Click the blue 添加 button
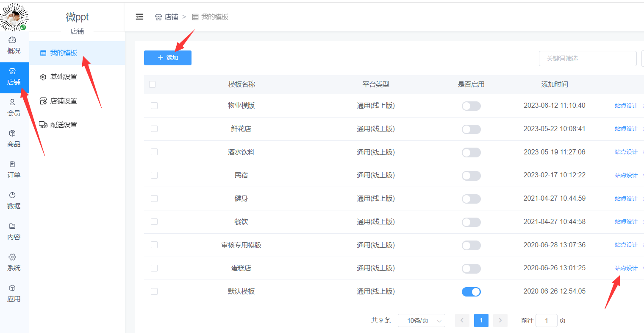The height and width of the screenshot is (333, 644). (168, 58)
